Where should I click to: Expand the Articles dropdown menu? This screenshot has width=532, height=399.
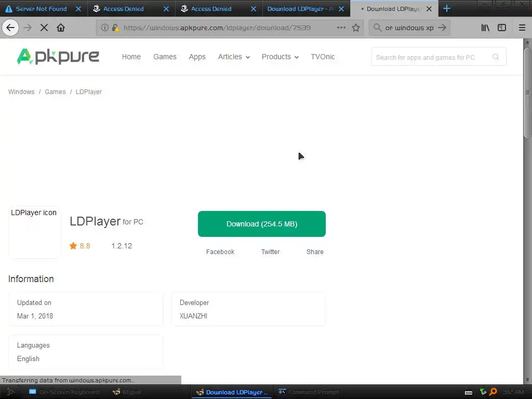click(x=234, y=57)
